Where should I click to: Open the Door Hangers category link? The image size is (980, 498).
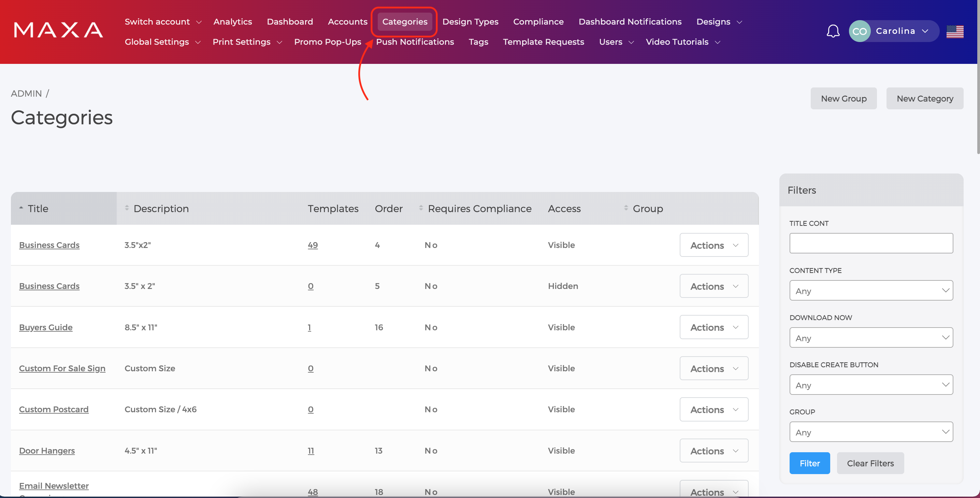click(47, 451)
